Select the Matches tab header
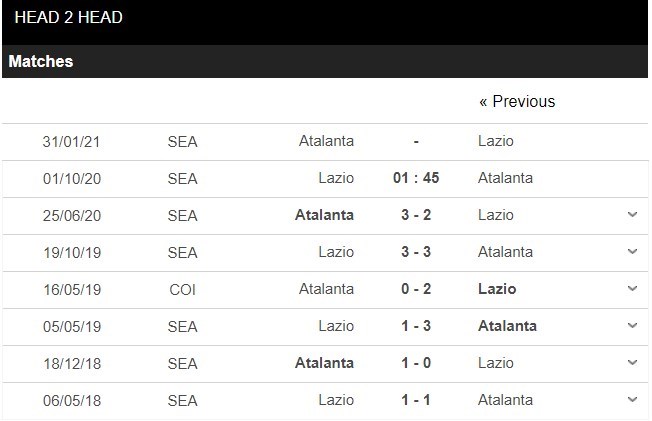This screenshot has width=652, height=421. click(x=41, y=61)
